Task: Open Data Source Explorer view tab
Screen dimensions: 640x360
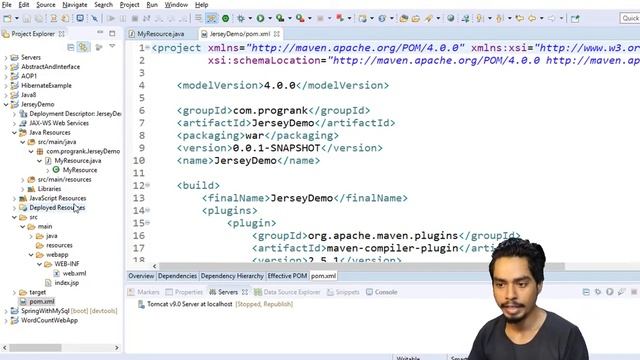Action: point(287,292)
